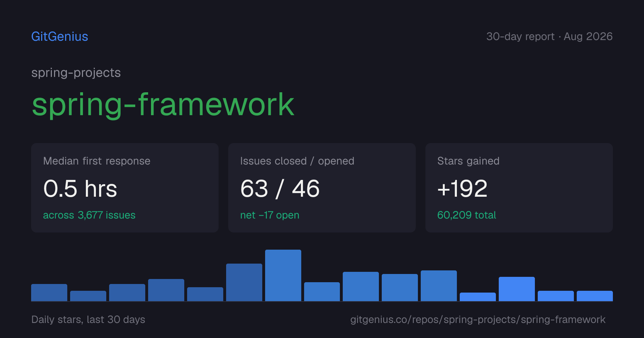Select the "Issues closed / opened" label
644x338 pixels.
pos(297,161)
